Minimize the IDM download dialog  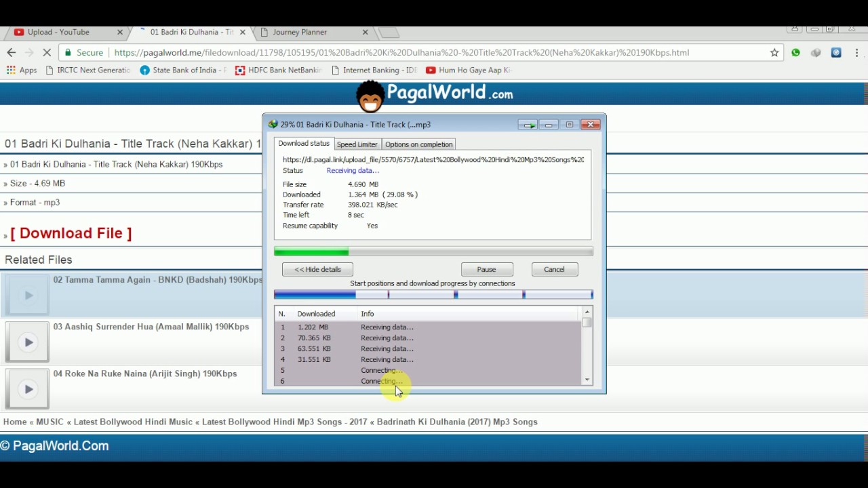point(549,125)
